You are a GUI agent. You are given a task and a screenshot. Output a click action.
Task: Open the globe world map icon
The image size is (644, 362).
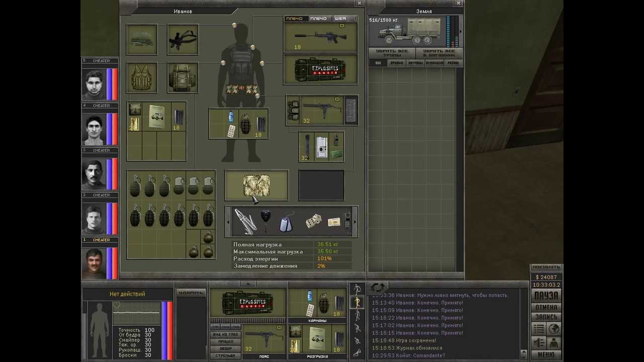point(553,329)
